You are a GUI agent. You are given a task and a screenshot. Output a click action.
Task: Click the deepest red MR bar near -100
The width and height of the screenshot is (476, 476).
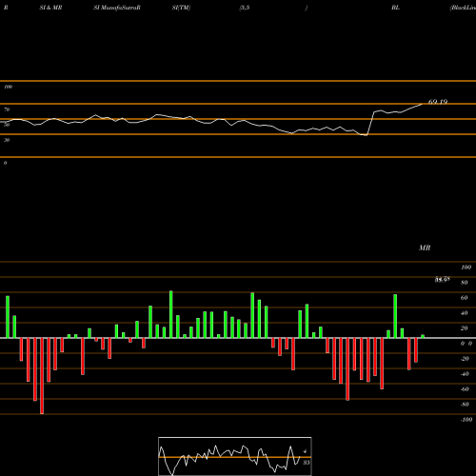point(42,376)
